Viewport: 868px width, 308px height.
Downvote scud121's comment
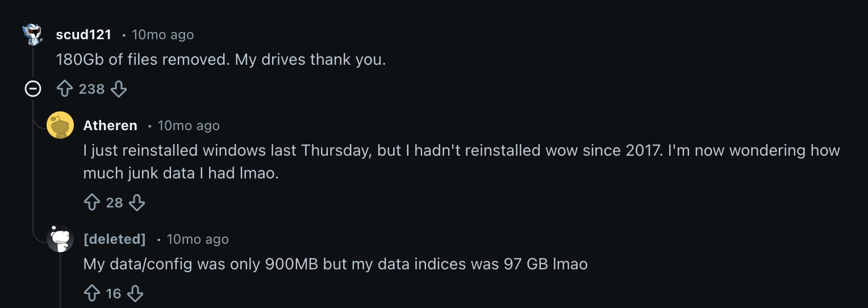[118, 89]
